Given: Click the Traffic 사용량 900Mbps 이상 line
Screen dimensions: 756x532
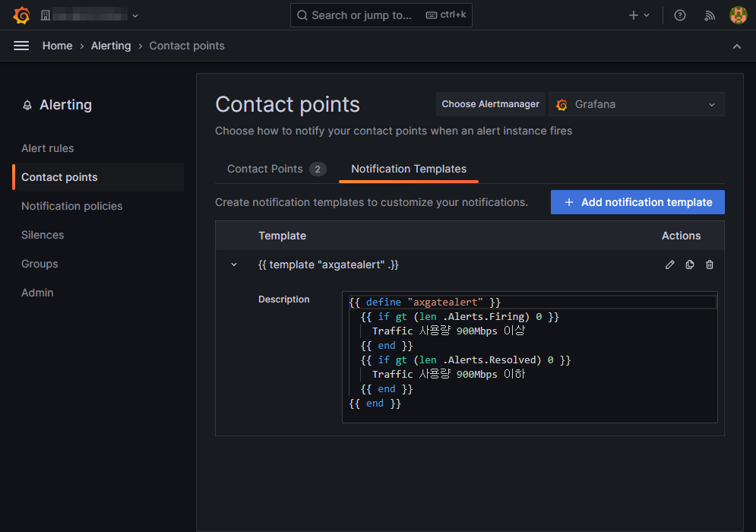Looking at the screenshot, I should [448, 331].
